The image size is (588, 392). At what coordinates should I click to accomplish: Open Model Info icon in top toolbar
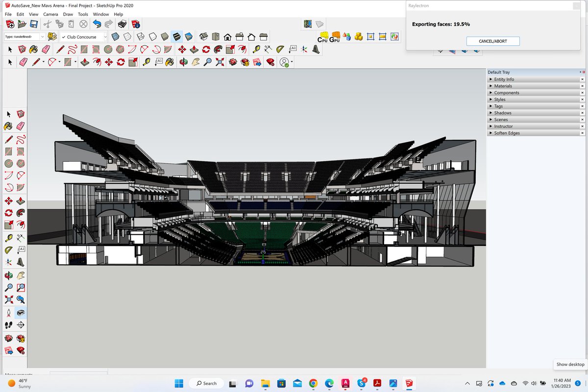point(135,24)
